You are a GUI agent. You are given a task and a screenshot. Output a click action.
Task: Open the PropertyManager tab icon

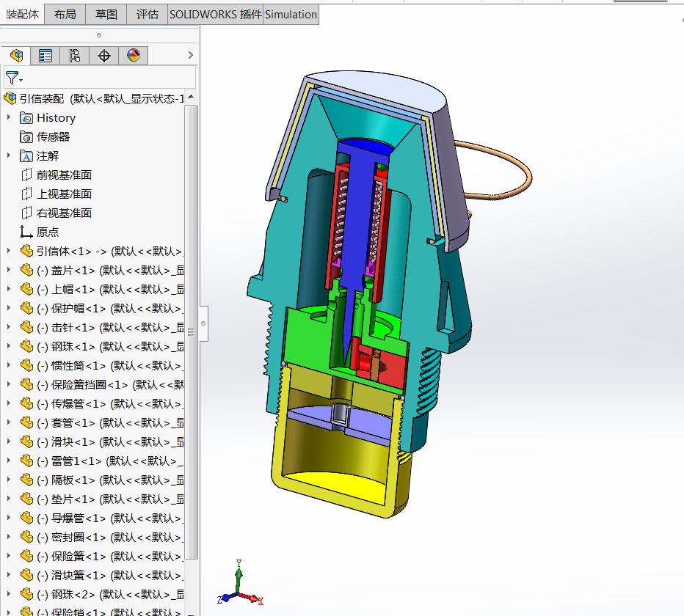click(46, 55)
